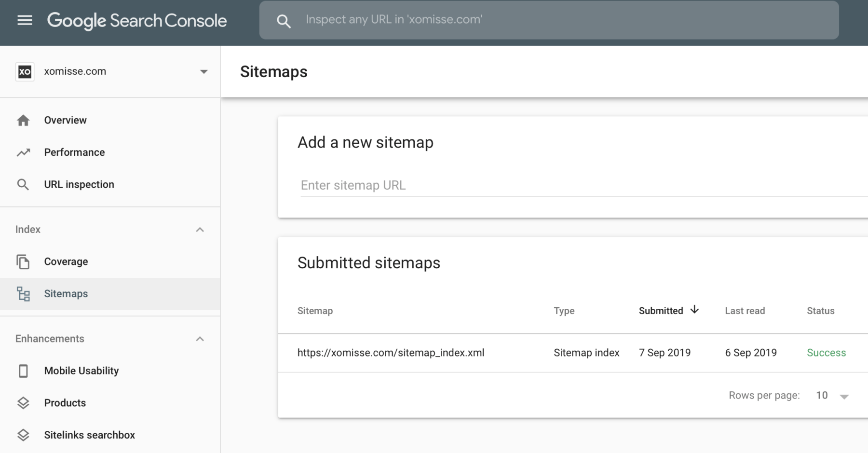The image size is (868, 453).
Task: Open the hamburger main menu
Action: point(25,20)
